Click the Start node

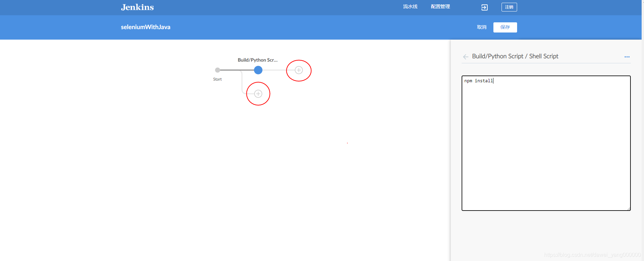coord(218,70)
